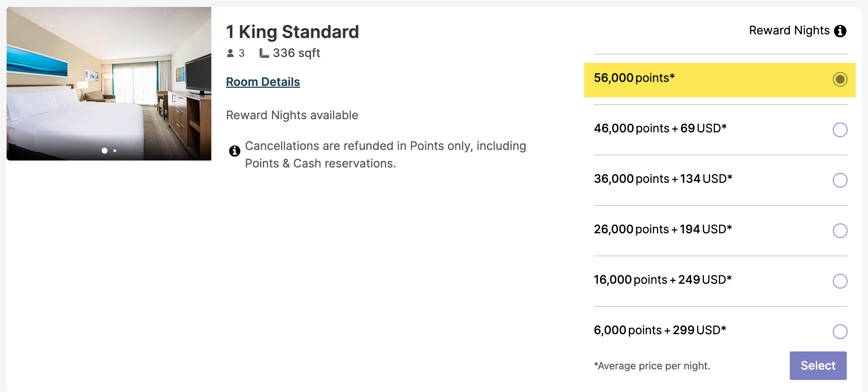Click the 336 sqft room size text
Viewport: 868px width, 392px height.
coord(296,53)
